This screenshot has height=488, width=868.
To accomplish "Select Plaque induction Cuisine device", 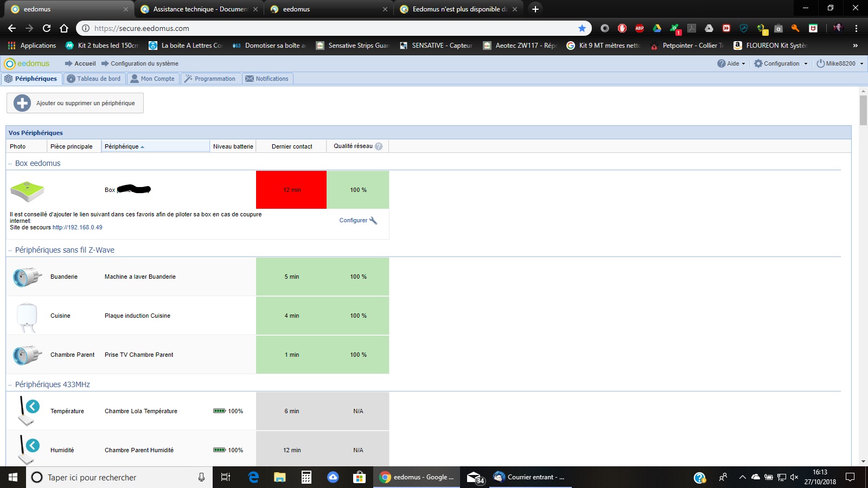I will click(137, 316).
